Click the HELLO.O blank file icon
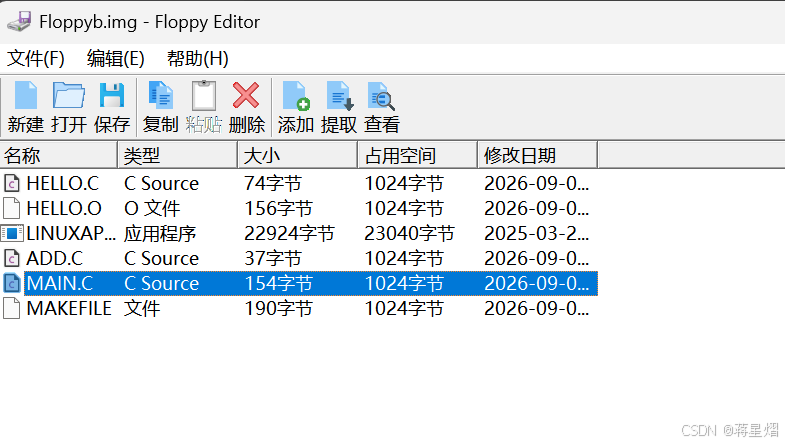 tap(12, 208)
